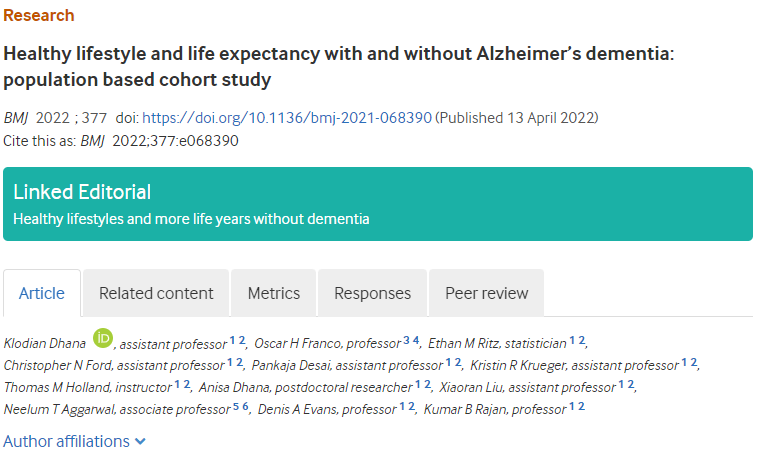This screenshot has width=759, height=453.
Task: Open the Related content tab
Action: pyautogui.click(x=156, y=293)
